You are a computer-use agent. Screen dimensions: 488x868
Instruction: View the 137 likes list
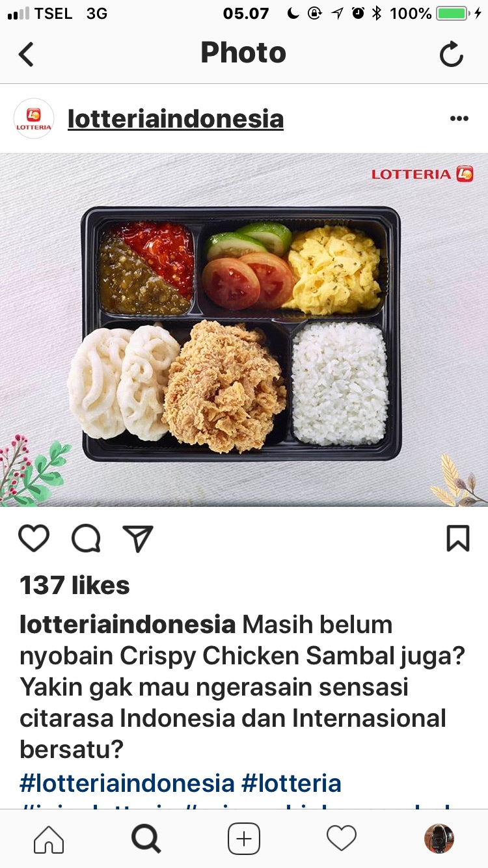75,586
